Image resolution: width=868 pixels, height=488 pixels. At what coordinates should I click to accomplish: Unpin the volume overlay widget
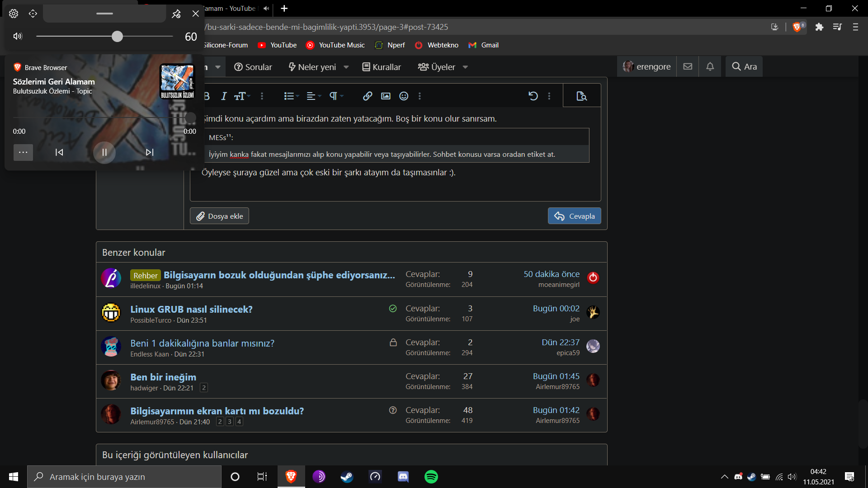(176, 14)
